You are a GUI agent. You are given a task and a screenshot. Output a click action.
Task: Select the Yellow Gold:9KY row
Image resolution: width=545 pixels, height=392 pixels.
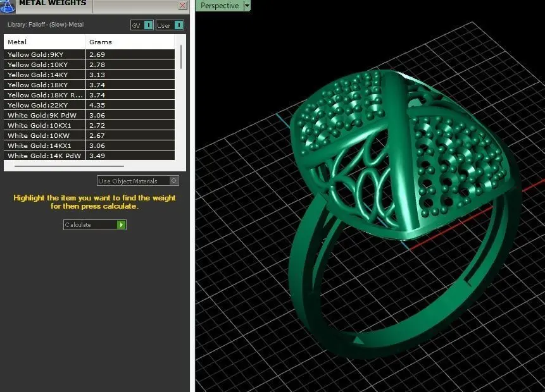[89, 54]
